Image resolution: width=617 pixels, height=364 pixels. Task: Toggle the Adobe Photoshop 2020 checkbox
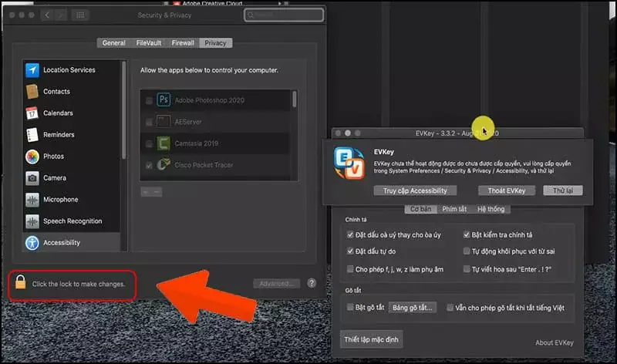click(x=148, y=100)
